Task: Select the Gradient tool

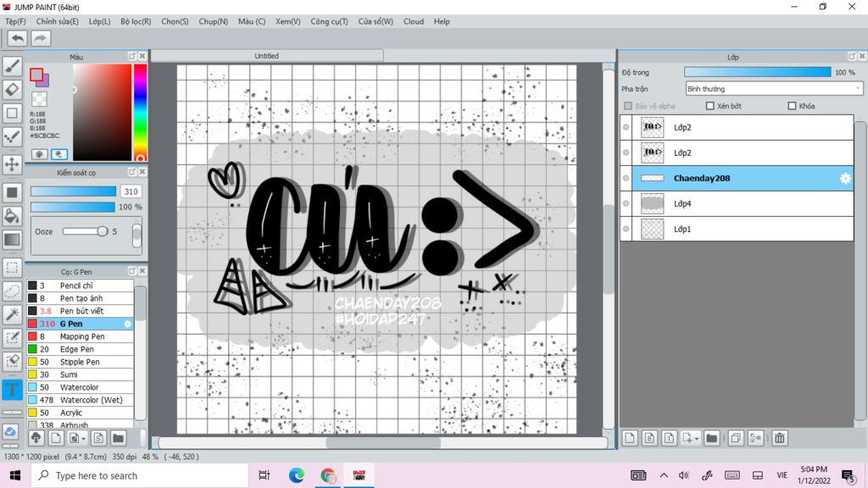Action: tap(12, 240)
